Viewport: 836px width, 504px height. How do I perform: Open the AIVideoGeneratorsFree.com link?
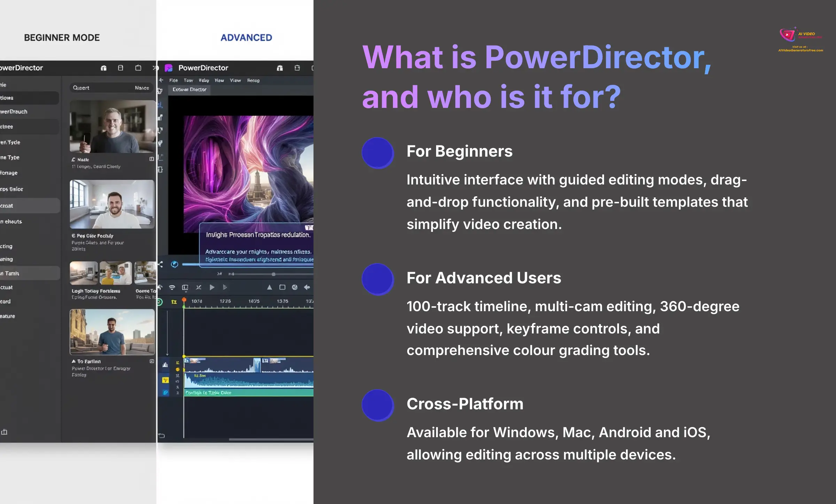coord(800,50)
